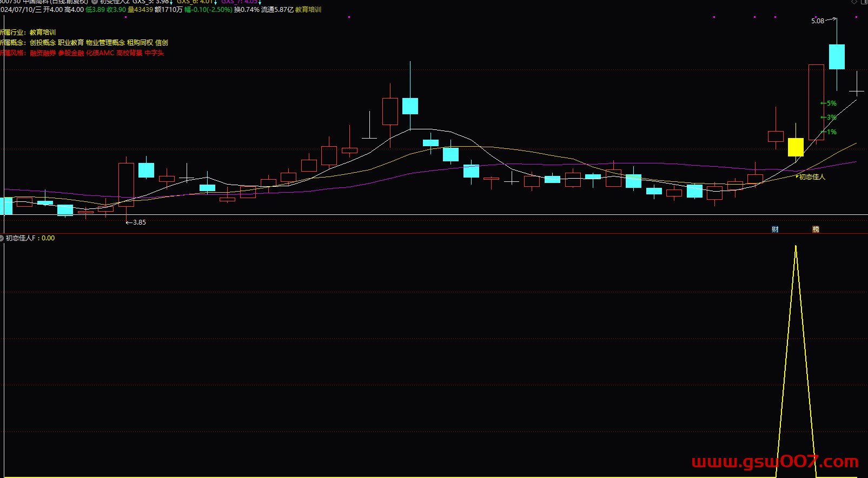The height and width of the screenshot is (478, 868).
Task: Click the orange 榜 ranking marker icon
Action: [816, 230]
